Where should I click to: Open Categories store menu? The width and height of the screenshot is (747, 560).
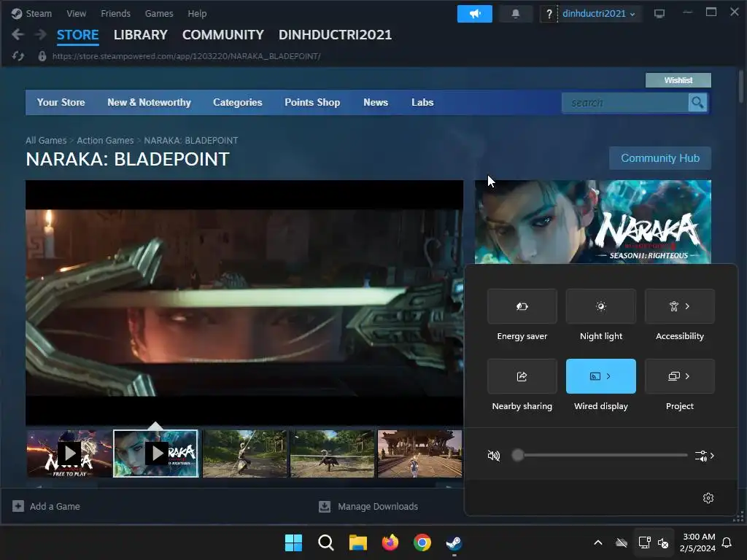(238, 102)
